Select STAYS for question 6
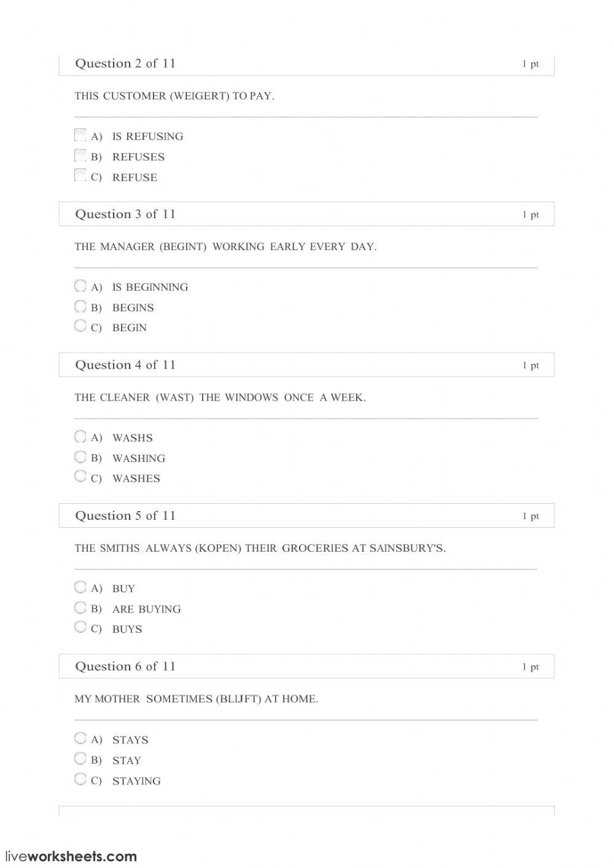The image size is (614, 868). tap(80, 738)
